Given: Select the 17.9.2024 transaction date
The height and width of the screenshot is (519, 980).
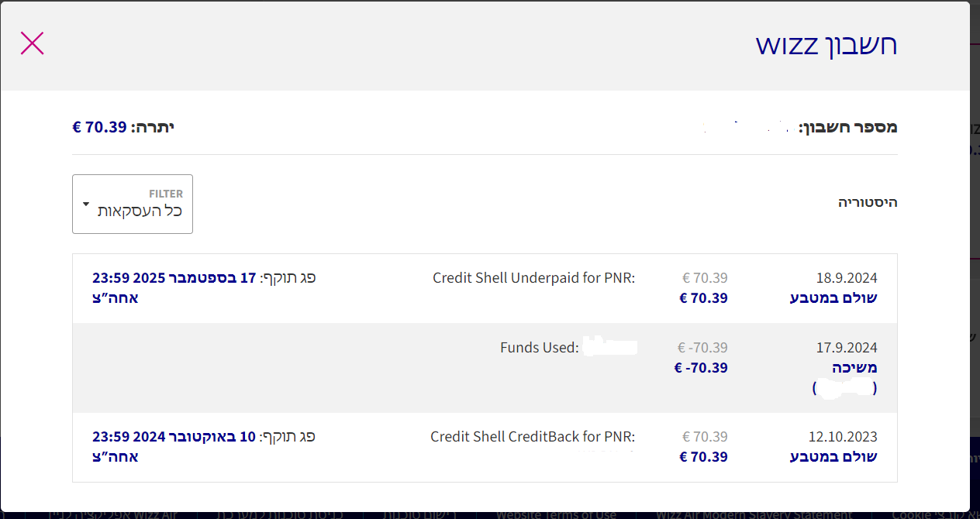Looking at the screenshot, I should pyautogui.click(x=846, y=348).
